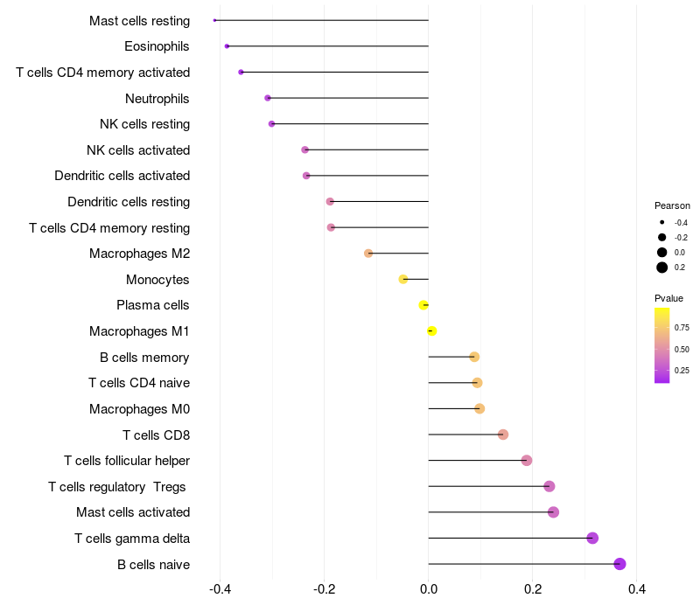Screen dimensions: 700x612
Task: Select the T cells follicular helper dot
Action: coord(527,461)
